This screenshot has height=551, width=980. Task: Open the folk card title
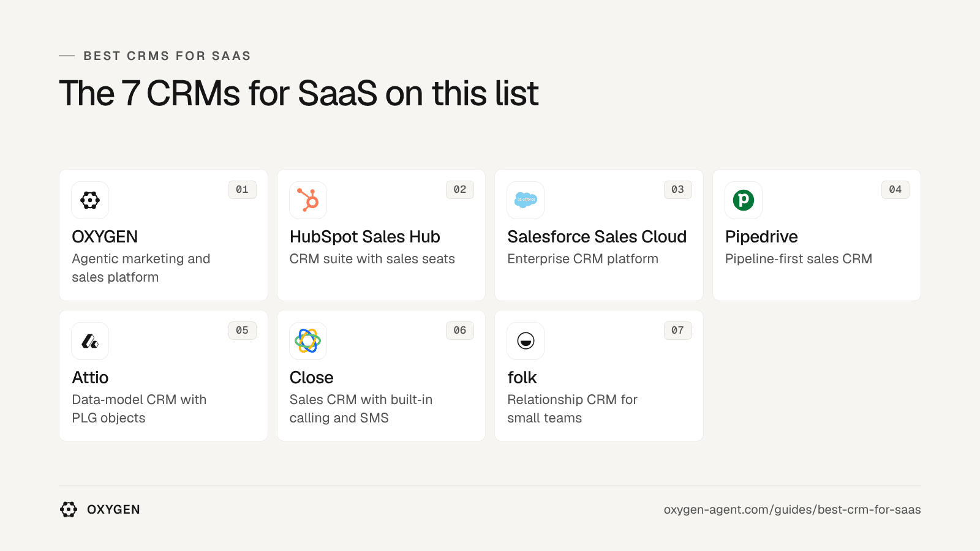pos(522,378)
